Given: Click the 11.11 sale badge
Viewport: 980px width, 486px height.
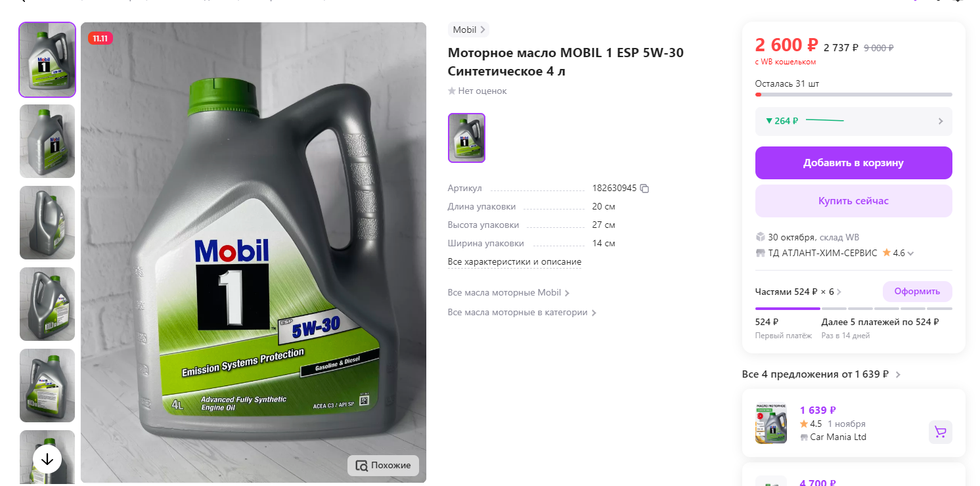Looking at the screenshot, I should tap(100, 39).
